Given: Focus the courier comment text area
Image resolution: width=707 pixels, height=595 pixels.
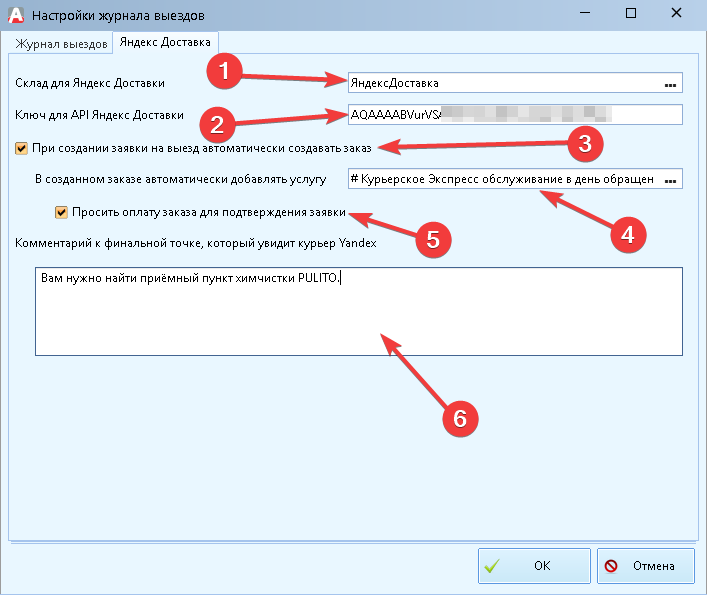Looking at the screenshot, I should coord(358,311).
